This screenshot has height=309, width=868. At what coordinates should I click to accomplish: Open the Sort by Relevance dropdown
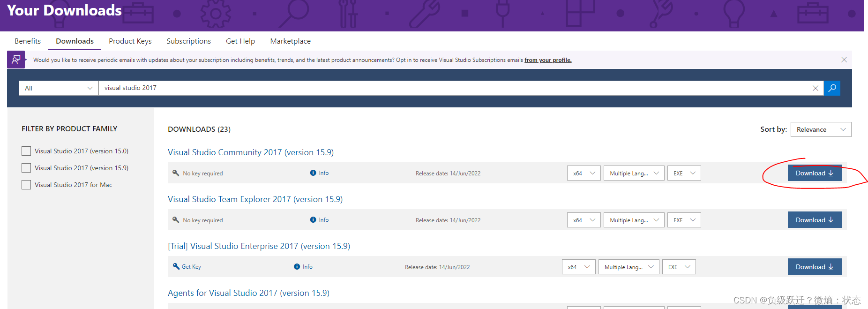click(x=821, y=129)
